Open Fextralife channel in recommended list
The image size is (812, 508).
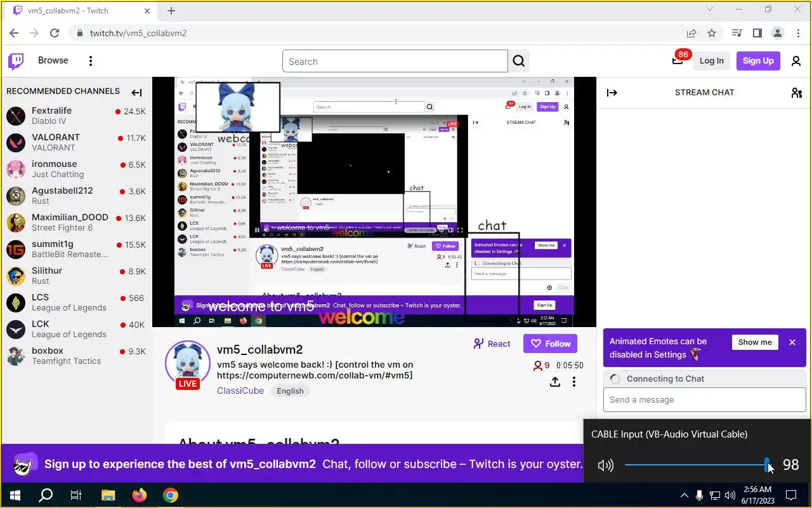pyautogui.click(x=76, y=116)
